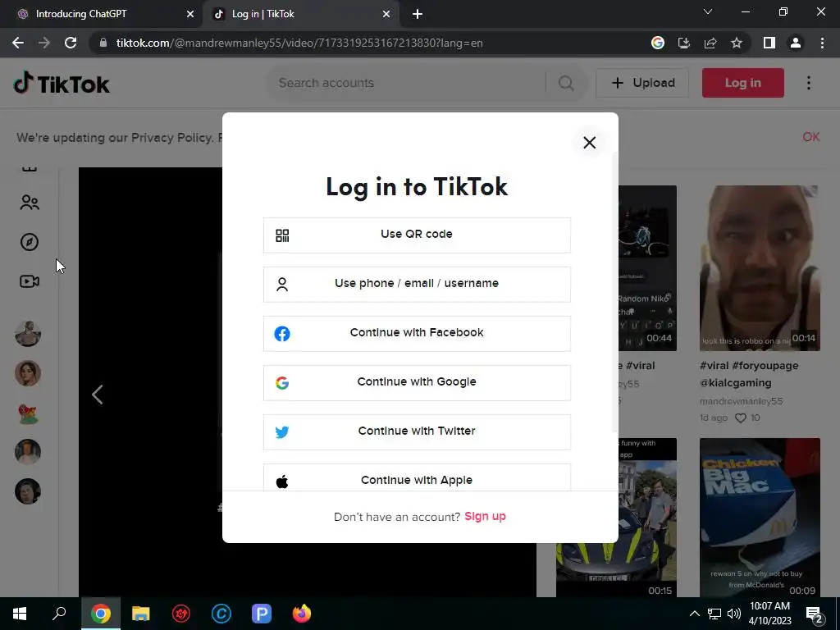Open the Chrome three-dot menu
This screenshot has height=630, width=840.
[822, 43]
